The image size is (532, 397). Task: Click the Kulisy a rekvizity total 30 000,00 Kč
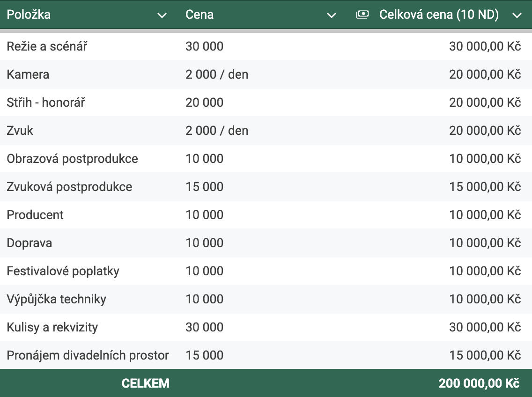pos(485,327)
